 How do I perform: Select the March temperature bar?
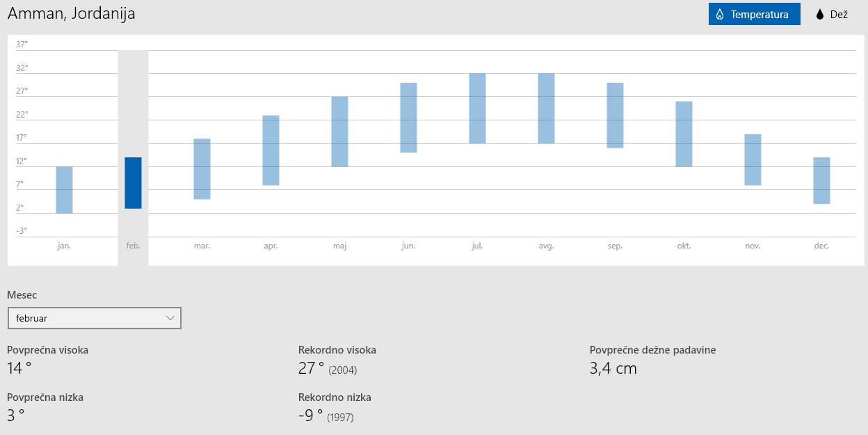tap(202, 169)
